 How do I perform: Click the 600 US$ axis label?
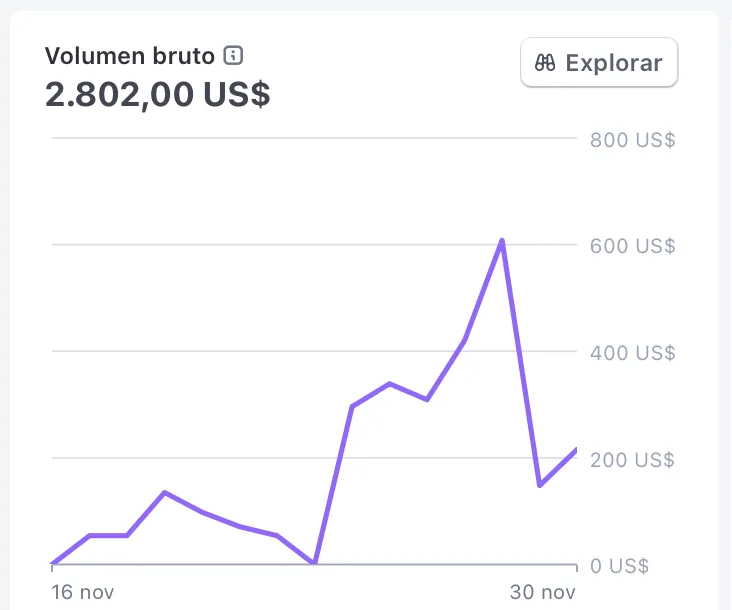(x=632, y=246)
